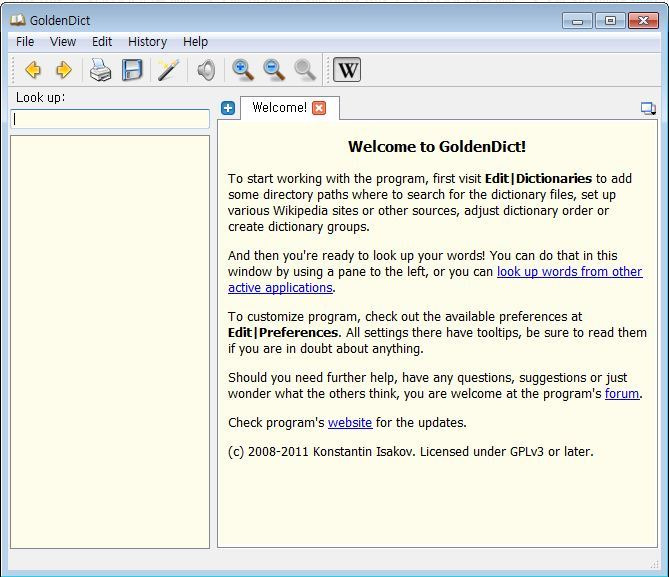Minimize the GoldenDict window
The width and height of the screenshot is (669, 577).
click(577, 20)
